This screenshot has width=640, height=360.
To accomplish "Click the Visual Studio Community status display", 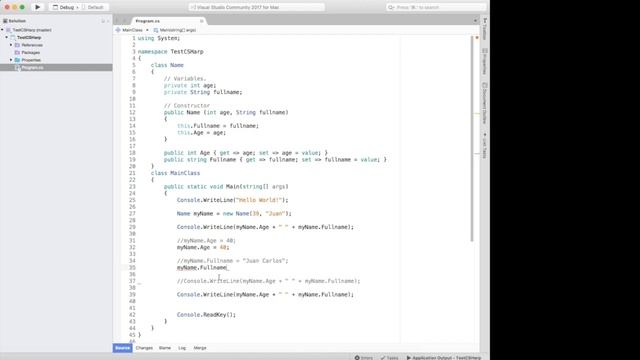I will click(x=256, y=7).
